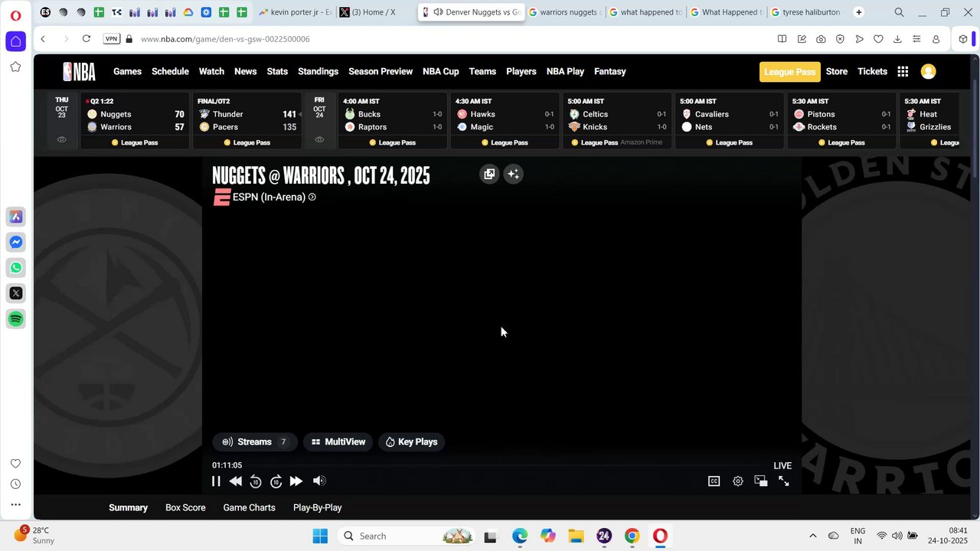Rewind to start of stream

click(236, 481)
